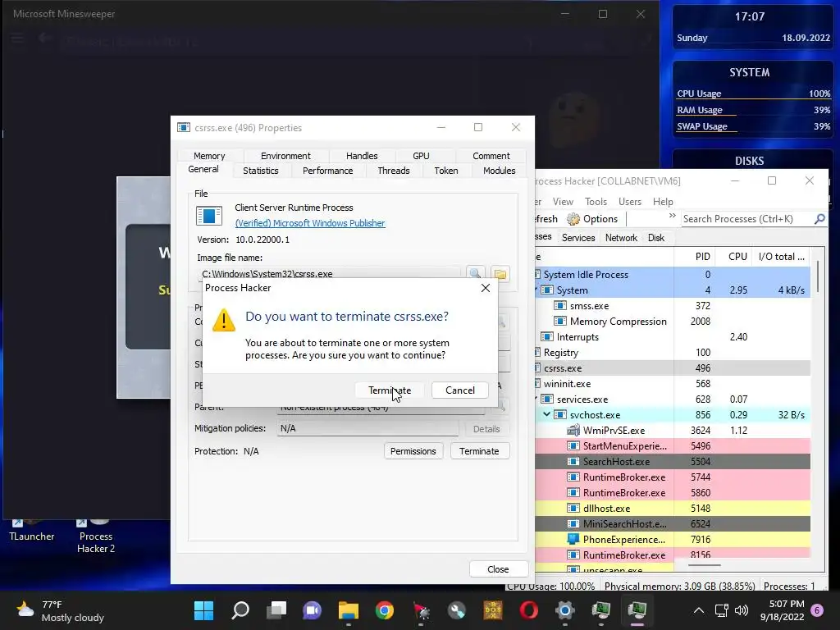Open taskbar Search
Screen dimensions: 840x630
pyautogui.click(x=240, y=610)
